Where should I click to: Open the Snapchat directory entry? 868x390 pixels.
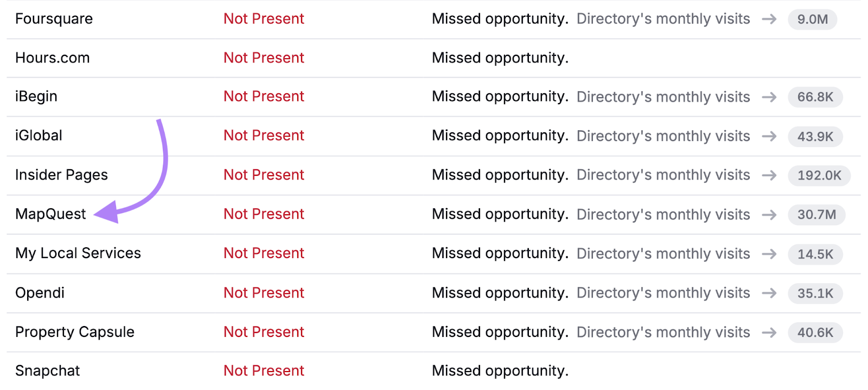47,370
